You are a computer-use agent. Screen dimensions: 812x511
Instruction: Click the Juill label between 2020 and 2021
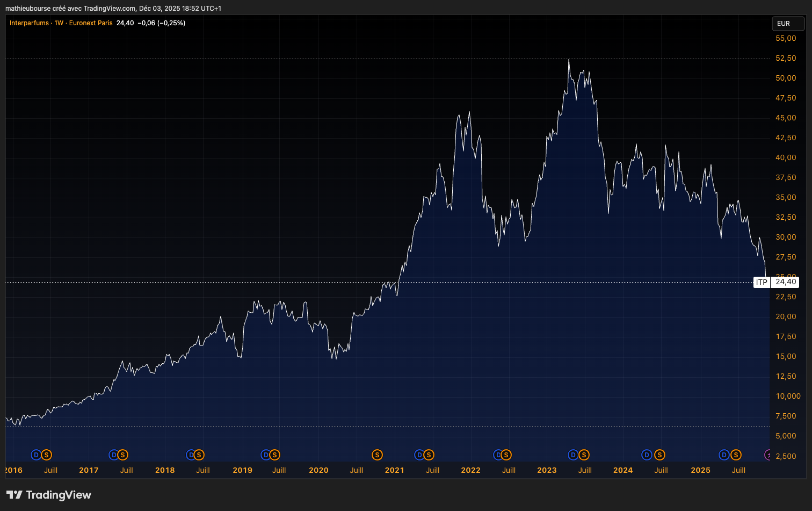pos(357,470)
